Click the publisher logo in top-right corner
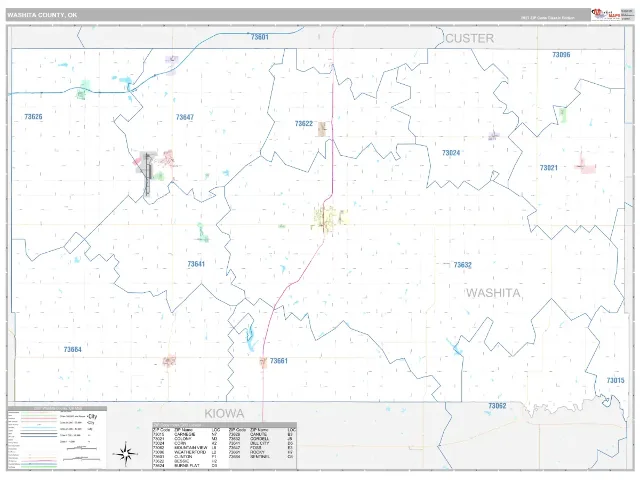 (x=613, y=15)
